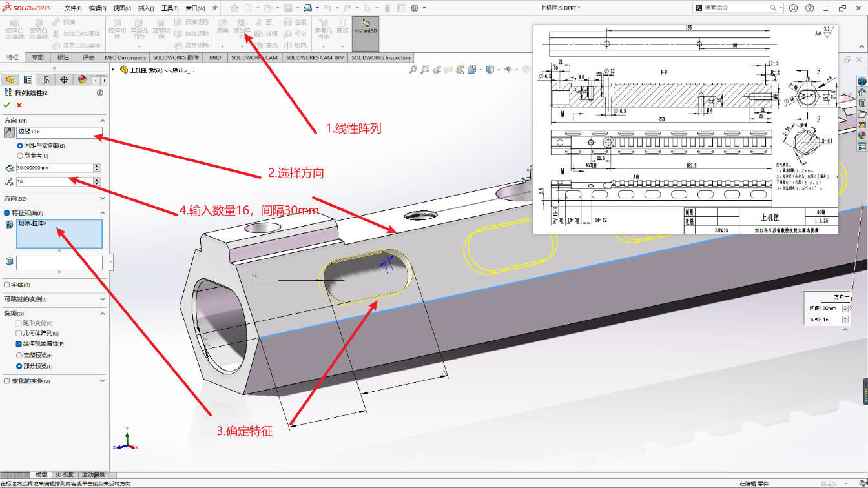Click the spacing spinner beside 30.000000mm
This screenshot has height=488, width=868.
click(97, 168)
